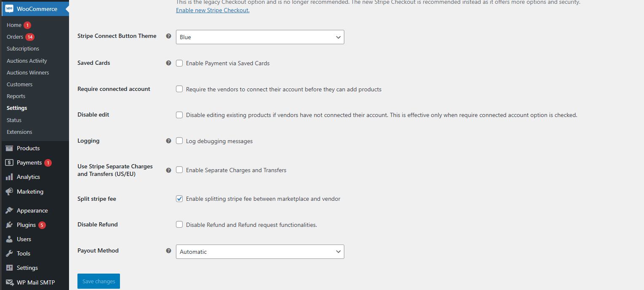
Task: Open Appearance via its paintbrush icon
Action: click(x=9, y=210)
